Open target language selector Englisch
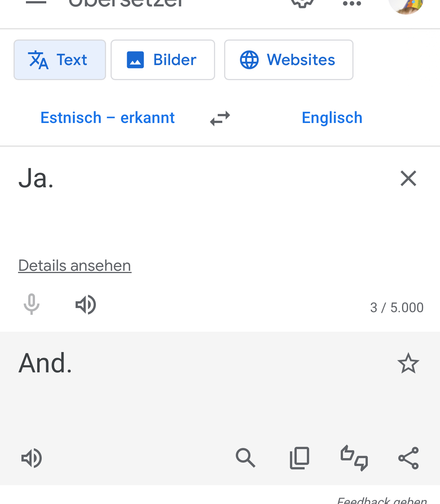 [x=332, y=118]
